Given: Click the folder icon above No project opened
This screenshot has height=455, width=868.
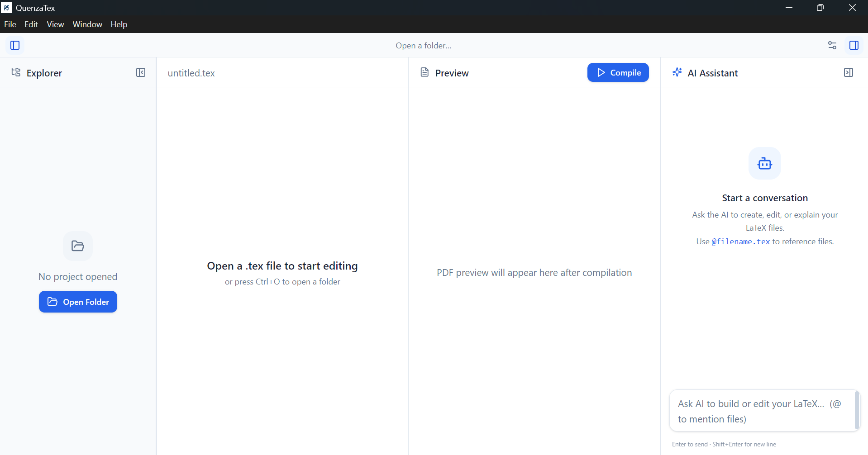Looking at the screenshot, I should (78, 246).
